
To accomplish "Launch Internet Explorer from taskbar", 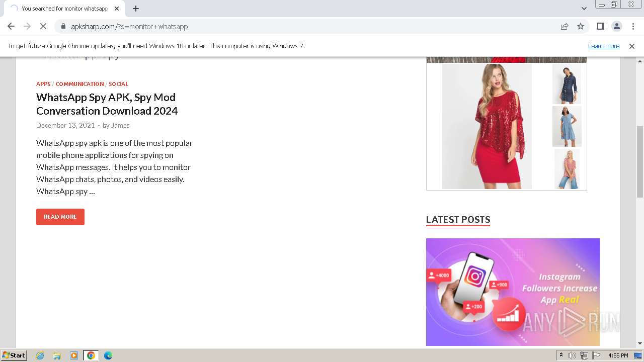I will point(40,355).
